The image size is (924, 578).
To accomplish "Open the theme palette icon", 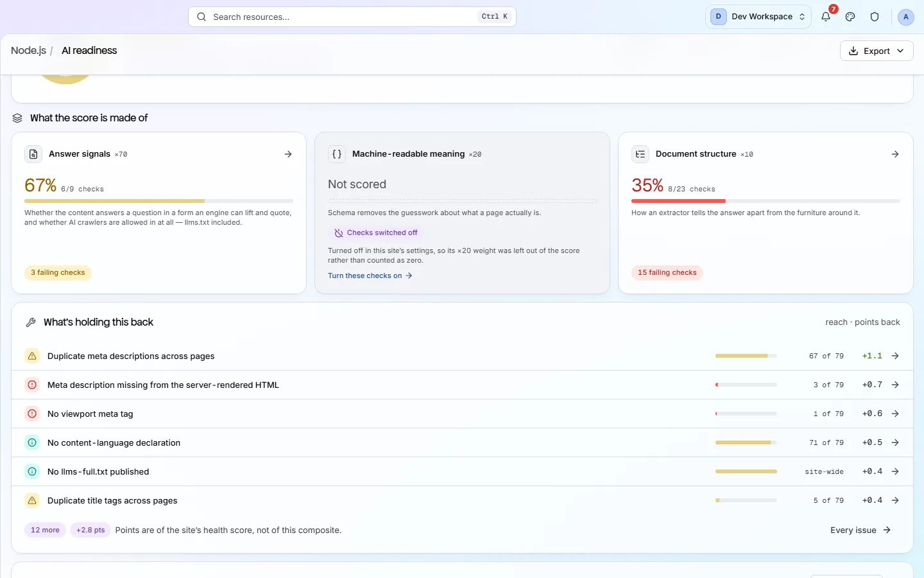I will click(x=850, y=17).
